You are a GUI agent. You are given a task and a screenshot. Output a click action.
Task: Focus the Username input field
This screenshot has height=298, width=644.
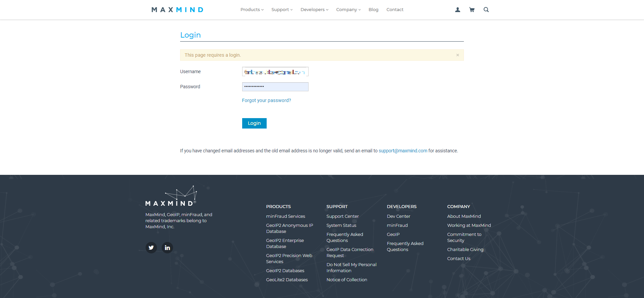(275, 72)
